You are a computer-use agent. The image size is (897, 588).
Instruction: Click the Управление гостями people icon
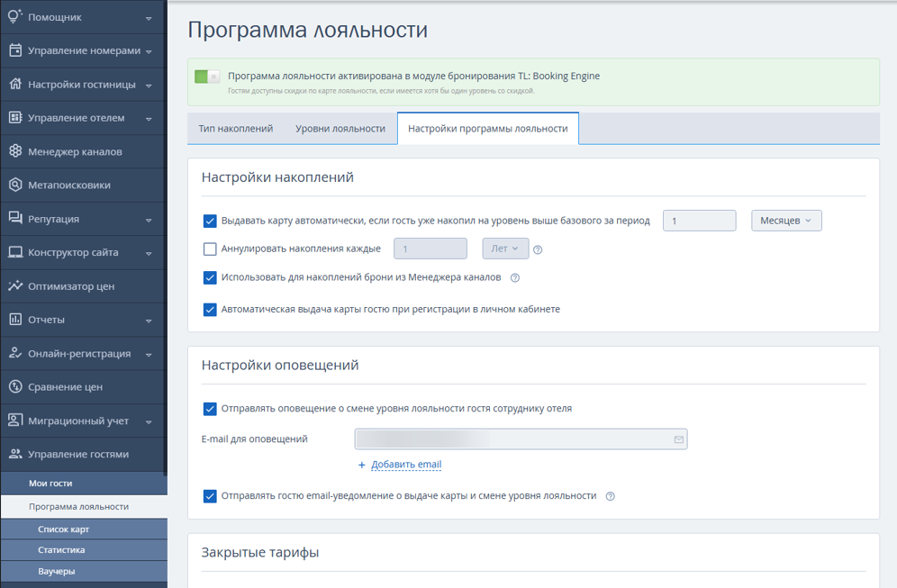click(15, 454)
